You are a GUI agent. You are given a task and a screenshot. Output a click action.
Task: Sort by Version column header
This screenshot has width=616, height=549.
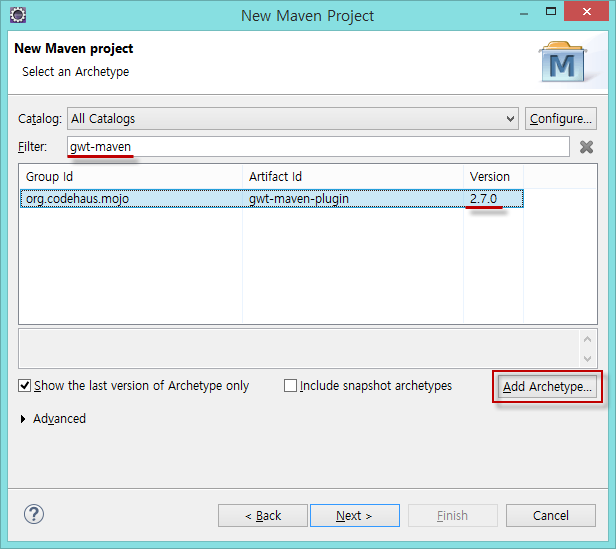(x=493, y=176)
